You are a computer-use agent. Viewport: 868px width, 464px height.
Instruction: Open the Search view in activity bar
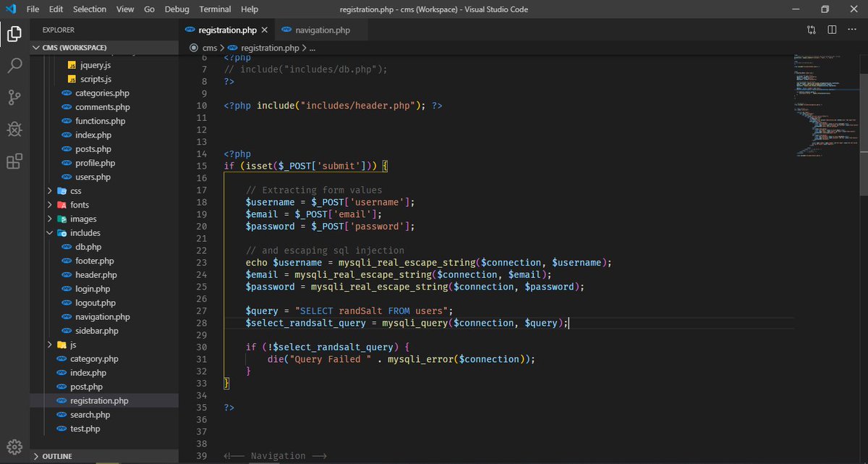point(14,65)
